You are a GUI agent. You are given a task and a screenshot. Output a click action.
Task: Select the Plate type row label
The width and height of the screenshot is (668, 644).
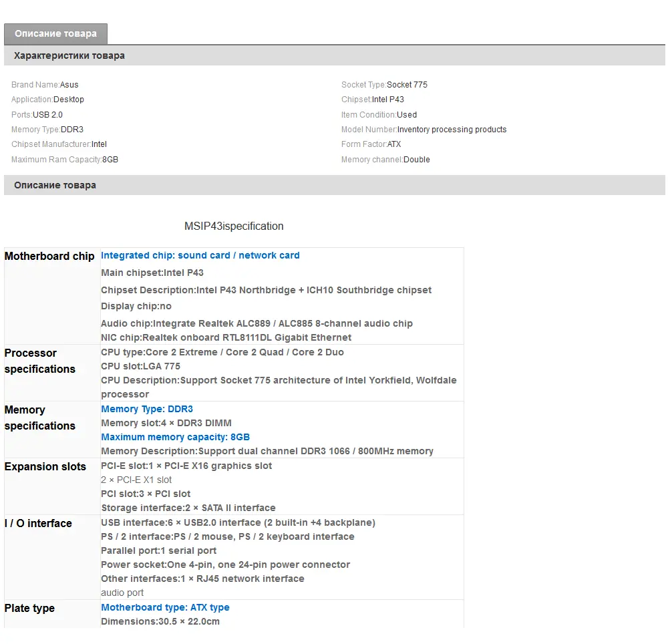coord(29,608)
